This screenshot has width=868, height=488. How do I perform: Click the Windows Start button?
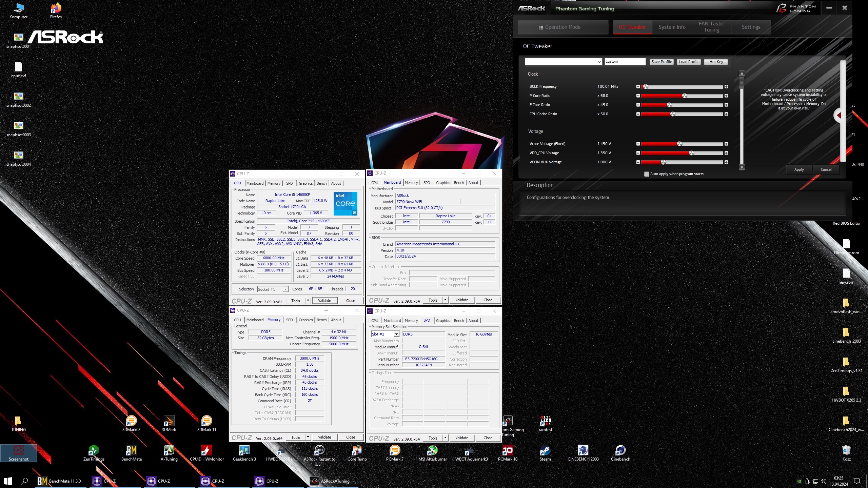click(x=8, y=481)
